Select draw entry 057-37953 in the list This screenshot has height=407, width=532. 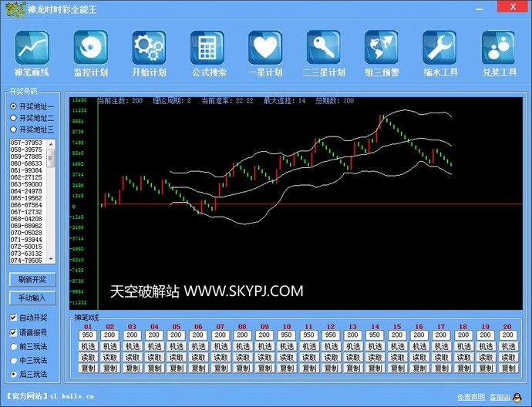[x=27, y=143]
